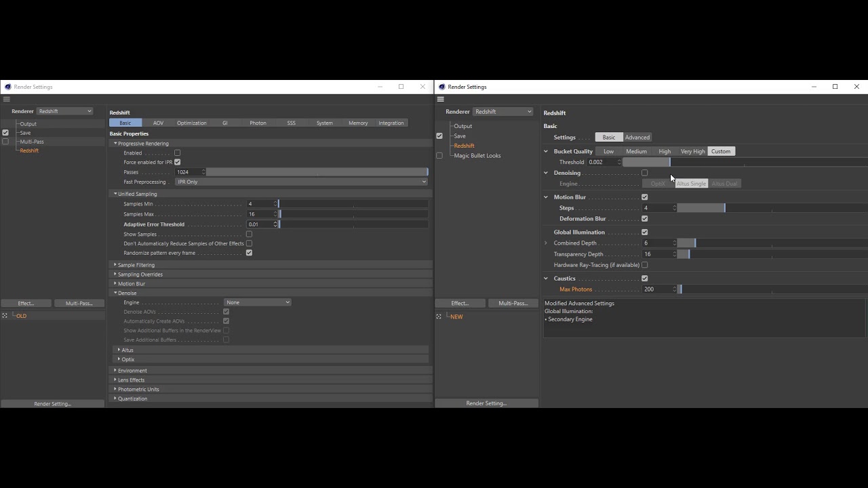868x488 pixels.
Task: Toggle Multi-Pass checkbox in left window list
Action: click(5, 142)
